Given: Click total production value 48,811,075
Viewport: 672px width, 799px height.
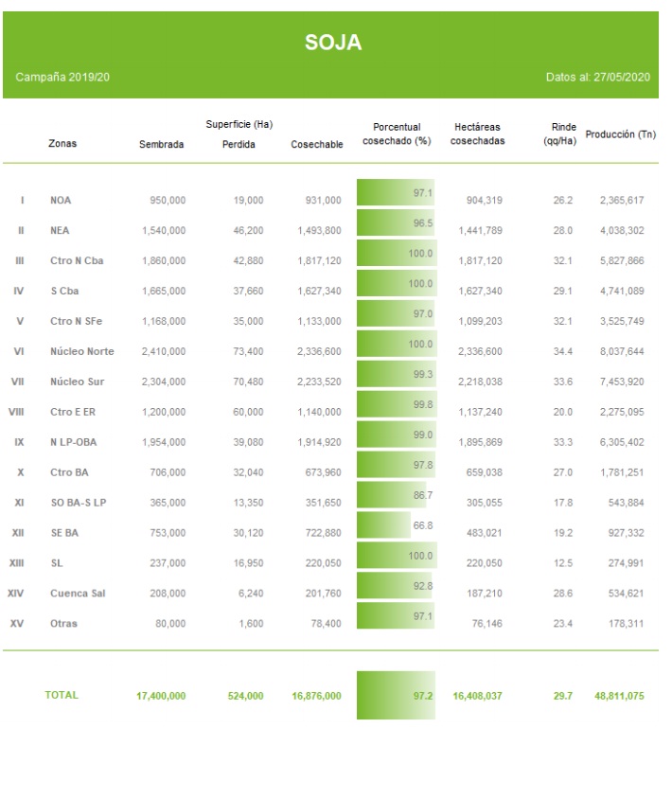Looking at the screenshot, I should tap(621, 696).
